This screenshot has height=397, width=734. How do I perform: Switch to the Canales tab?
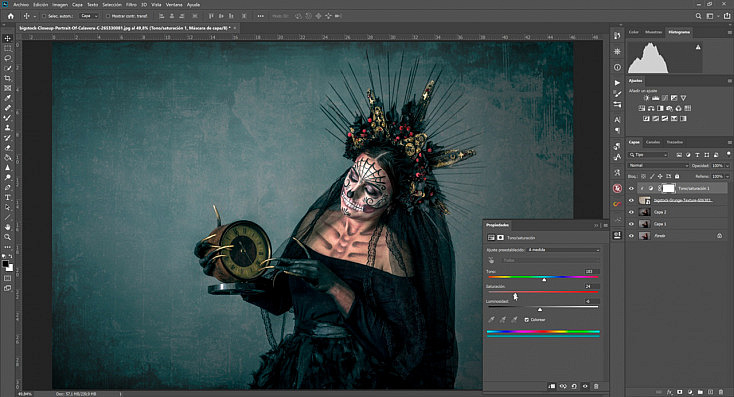click(x=653, y=142)
